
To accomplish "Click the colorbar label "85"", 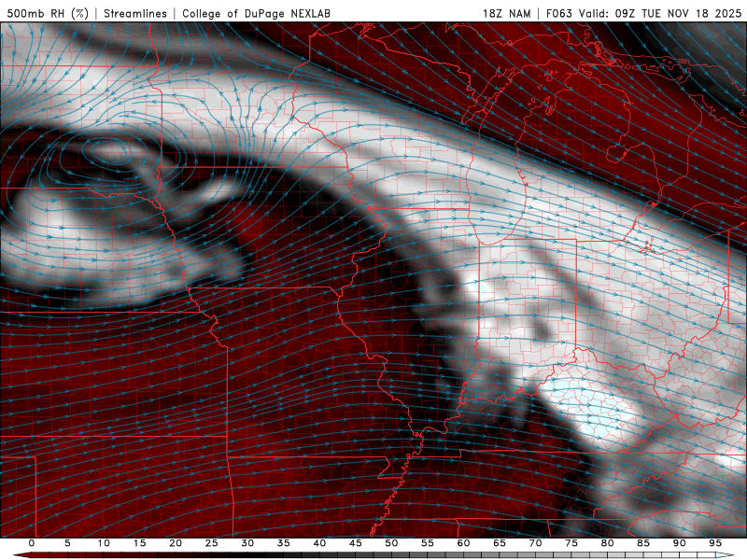I will tap(643, 543).
